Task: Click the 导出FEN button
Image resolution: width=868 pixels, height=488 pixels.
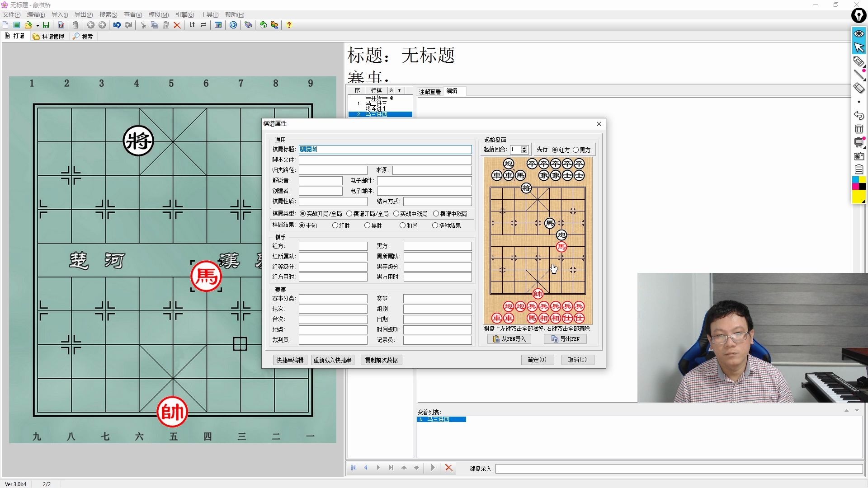Action: tap(565, 339)
